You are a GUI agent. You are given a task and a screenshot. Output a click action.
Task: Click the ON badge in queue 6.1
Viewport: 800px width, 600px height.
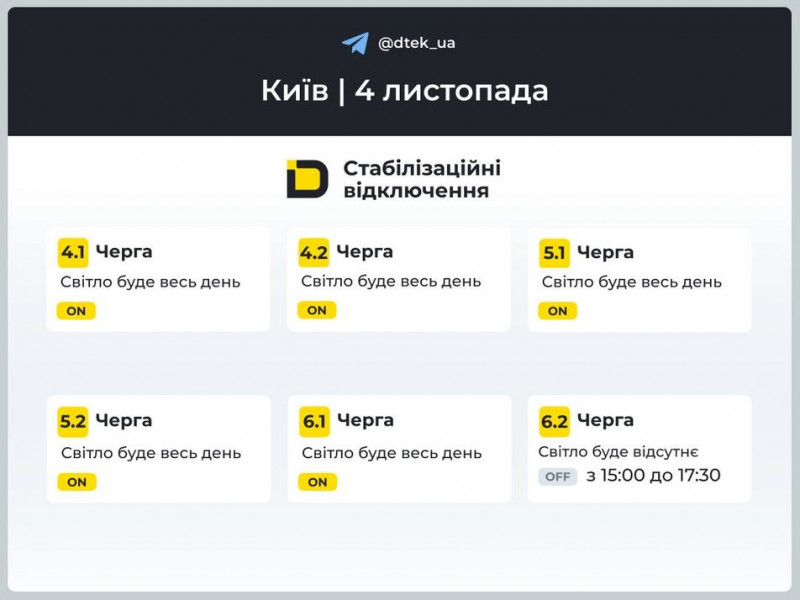click(317, 482)
